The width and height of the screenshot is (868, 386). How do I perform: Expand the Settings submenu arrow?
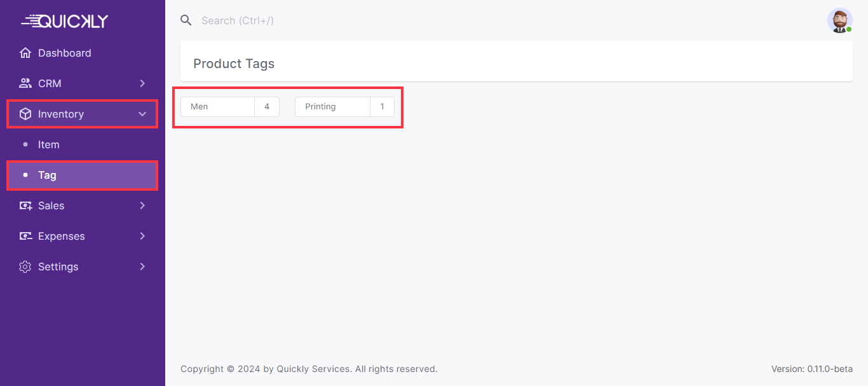coord(142,266)
